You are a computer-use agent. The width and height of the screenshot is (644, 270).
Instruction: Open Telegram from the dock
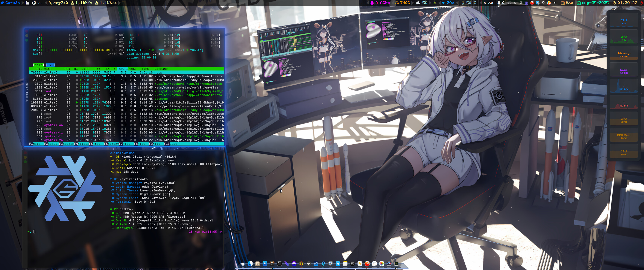point(338,264)
